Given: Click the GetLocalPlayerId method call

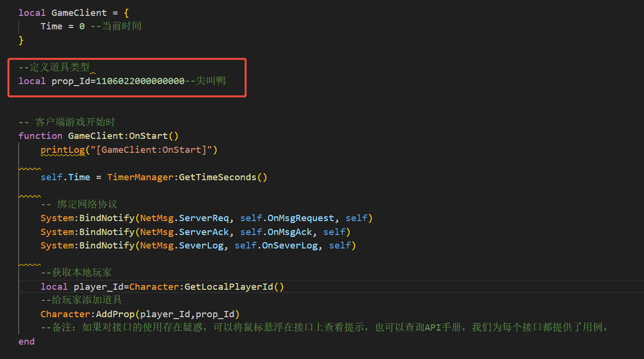Looking at the screenshot, I should click(229, 286).
